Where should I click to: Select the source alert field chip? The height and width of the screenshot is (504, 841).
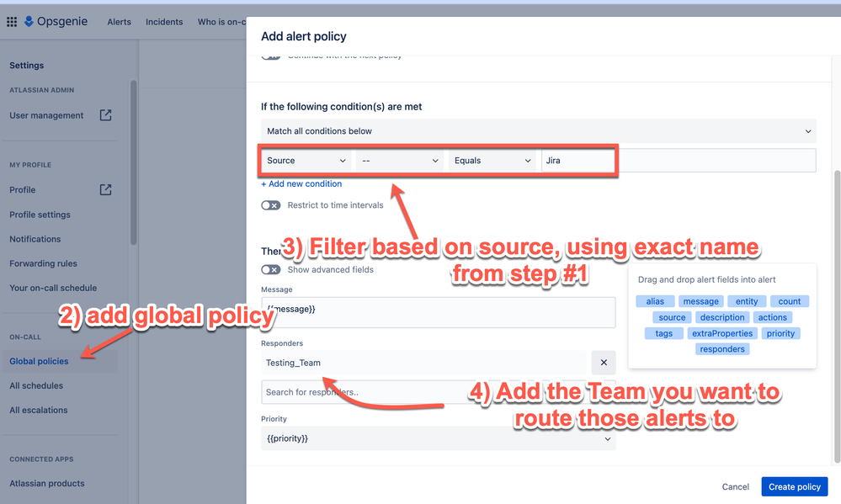coord(672,317)
